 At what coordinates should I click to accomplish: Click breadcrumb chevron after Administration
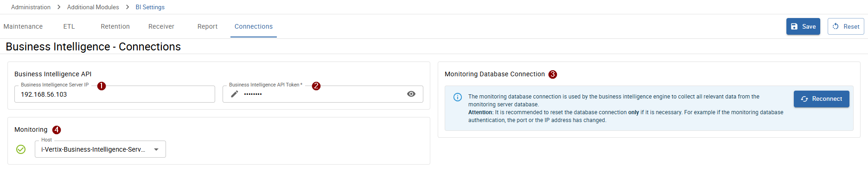coord(59,7)
